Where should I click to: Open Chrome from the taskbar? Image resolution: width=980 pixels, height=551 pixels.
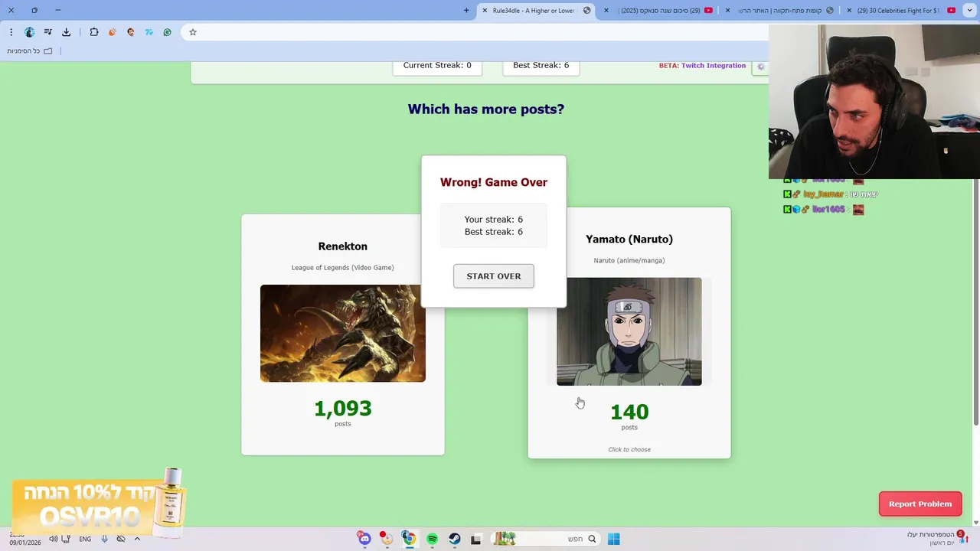[409, 539]
